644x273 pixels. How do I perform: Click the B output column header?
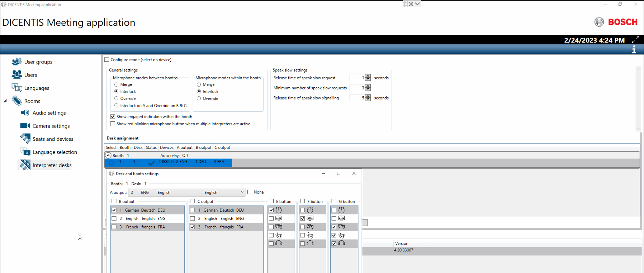(x=203, y=148)
